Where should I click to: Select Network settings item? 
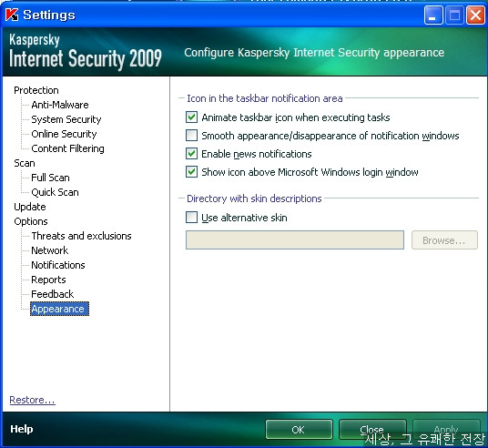pos(50,250)
